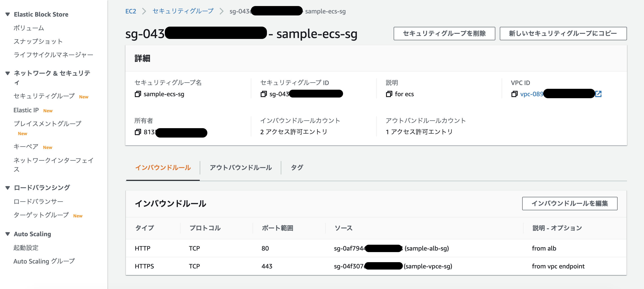The height and width of the screenshot is (289, 644).
Task: Collapse the Auto Scaling section
Action: 7,234
